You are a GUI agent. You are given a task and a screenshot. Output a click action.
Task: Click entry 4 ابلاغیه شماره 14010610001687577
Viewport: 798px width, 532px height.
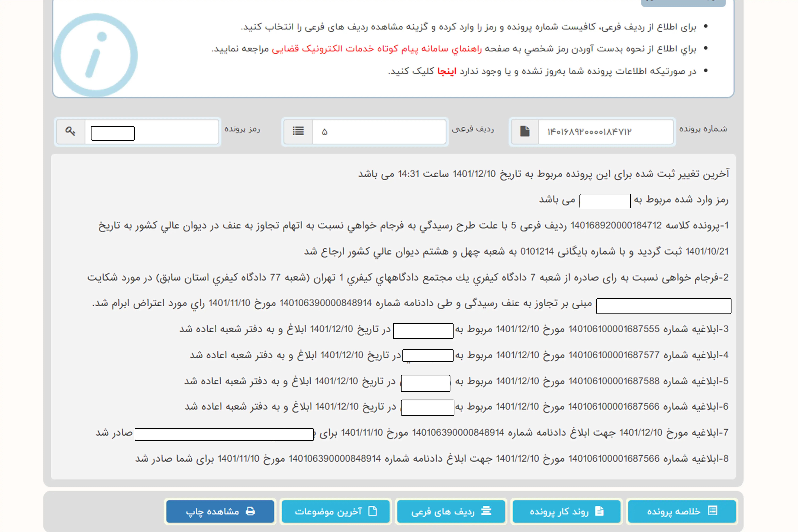459,355
